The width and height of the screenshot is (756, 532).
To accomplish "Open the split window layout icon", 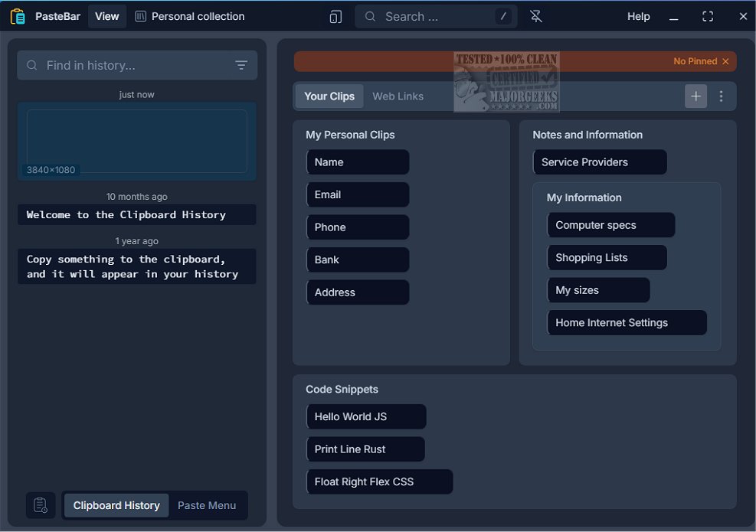I will [x=335, y=17].
